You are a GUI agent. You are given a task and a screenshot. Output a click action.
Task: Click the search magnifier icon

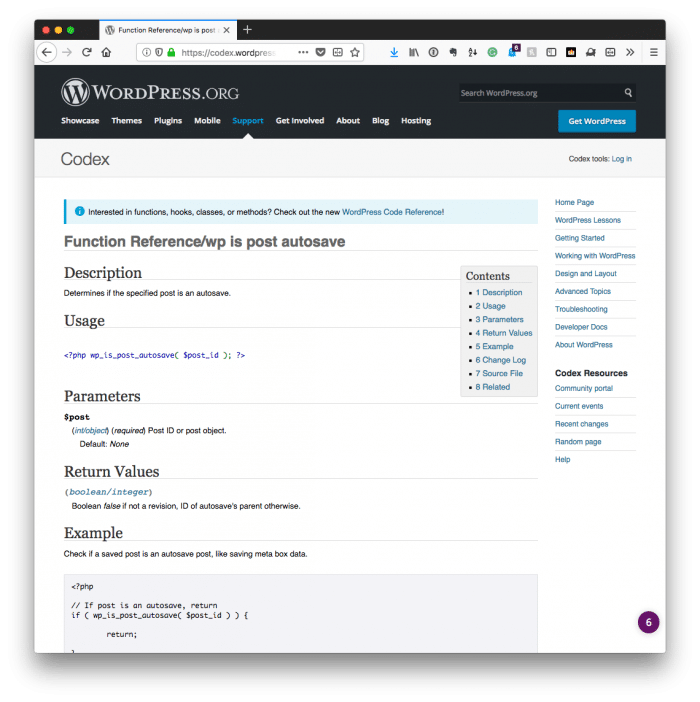click(628, 93)
